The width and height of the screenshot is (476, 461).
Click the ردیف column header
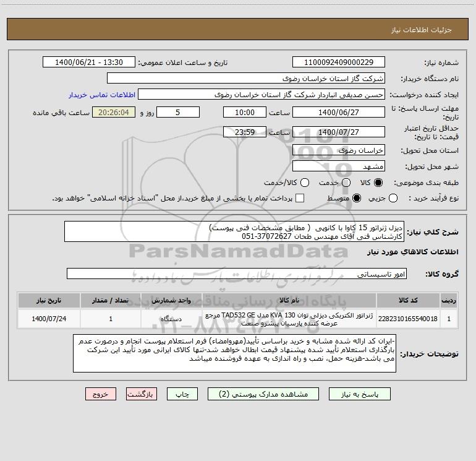click(x=449, y=300)
